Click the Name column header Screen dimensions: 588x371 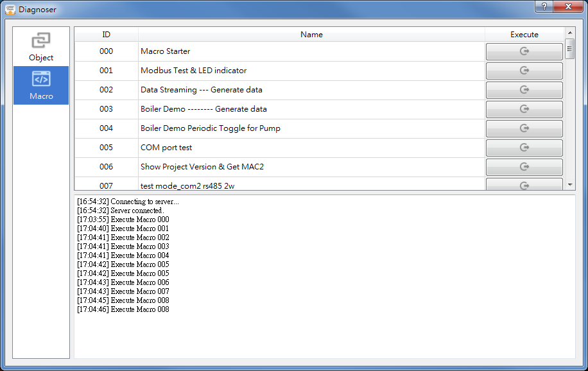pyautogui.click(x=311, y=35)
